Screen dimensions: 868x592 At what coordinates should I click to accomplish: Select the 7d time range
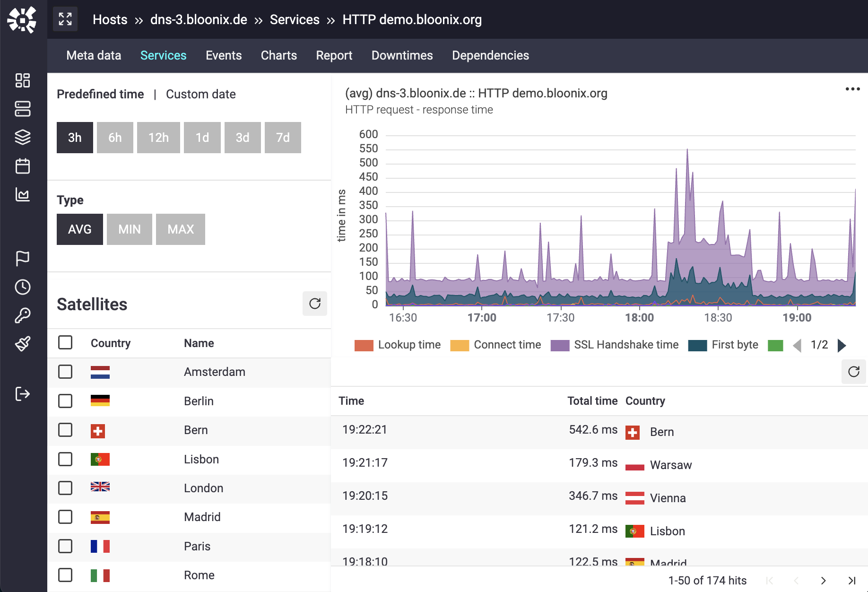(x=283, y=138)
